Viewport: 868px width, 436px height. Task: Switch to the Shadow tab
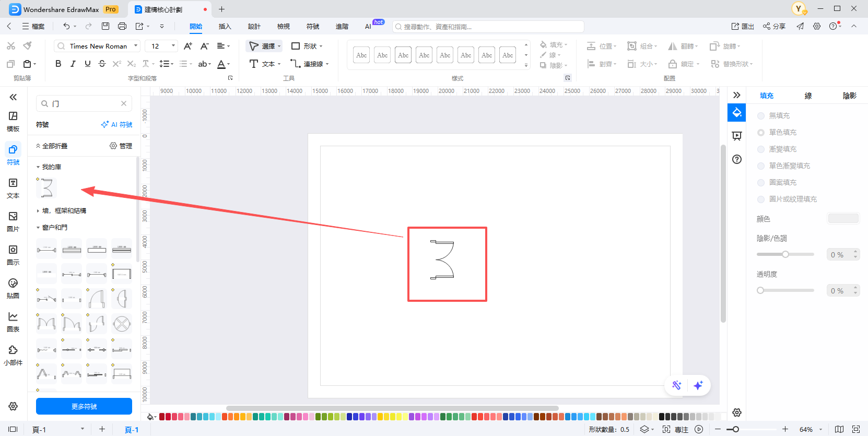[x=849, y=96]
